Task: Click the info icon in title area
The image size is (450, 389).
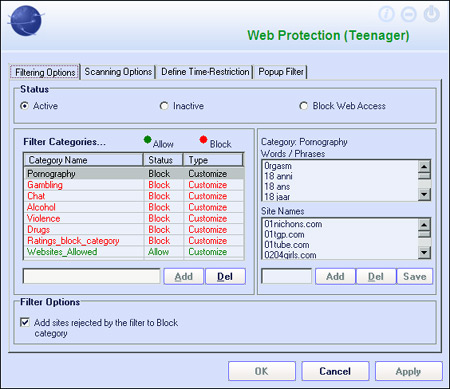Action: [386, 14]
